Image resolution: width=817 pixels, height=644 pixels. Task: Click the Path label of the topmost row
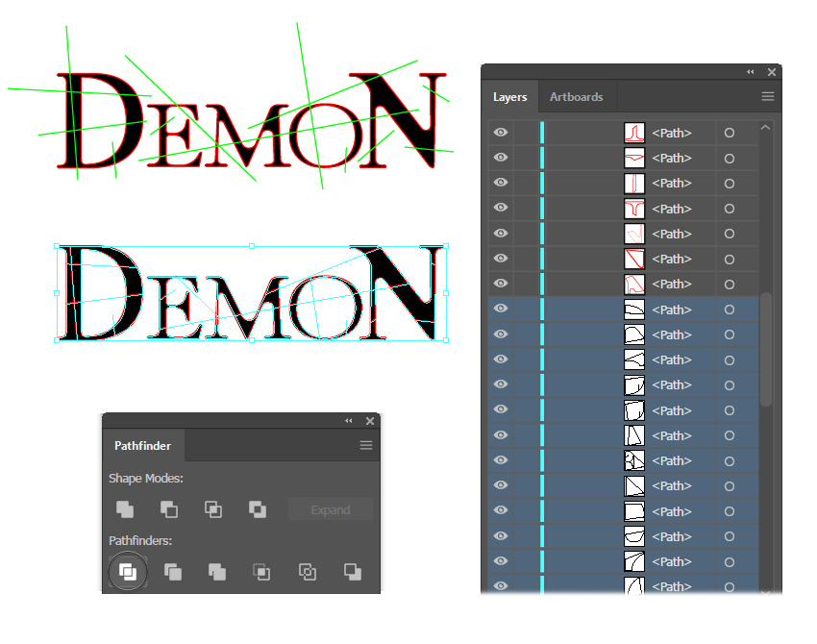[672, 133]
